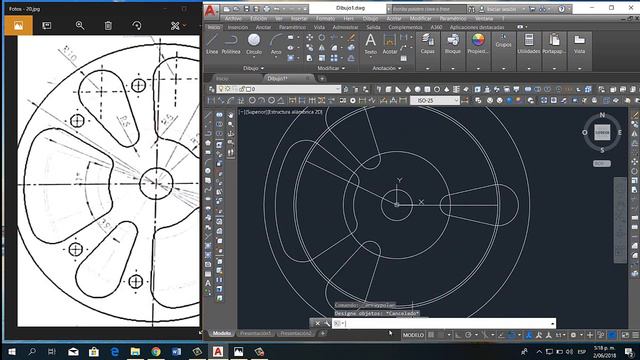Click the Plot print icon in quick access toolbar
This screenshot has height=360, width=640.
click(x=267, y=9)
